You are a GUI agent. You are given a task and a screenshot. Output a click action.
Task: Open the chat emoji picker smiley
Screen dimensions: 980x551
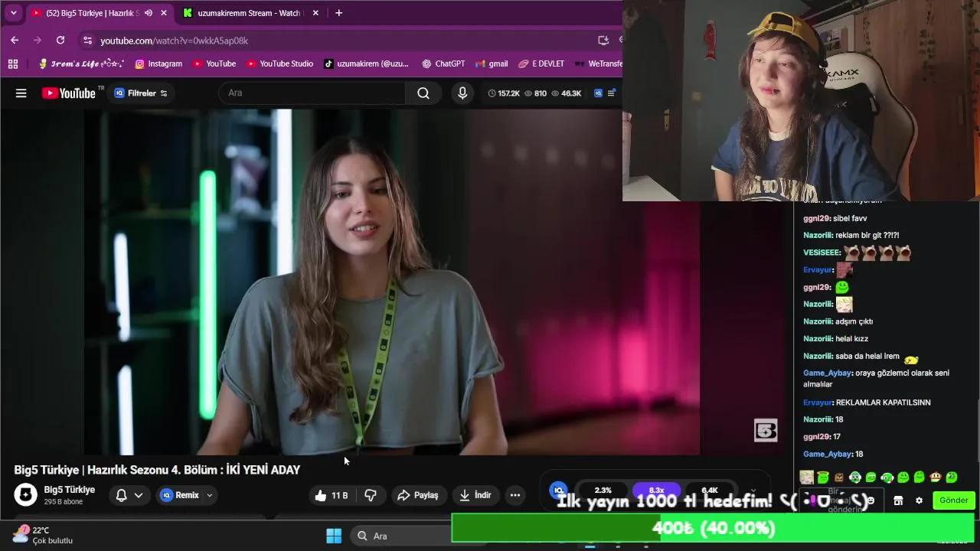click(871, 500)
